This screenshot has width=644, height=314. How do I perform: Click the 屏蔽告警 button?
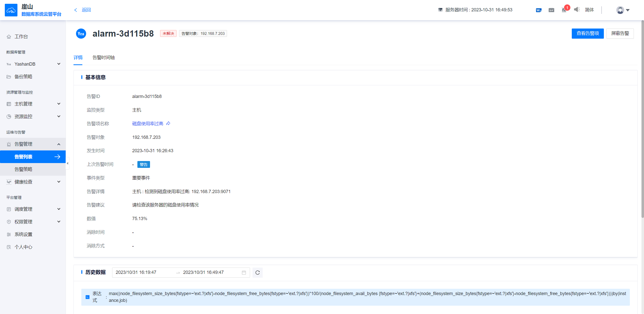(x=620, y=33)
